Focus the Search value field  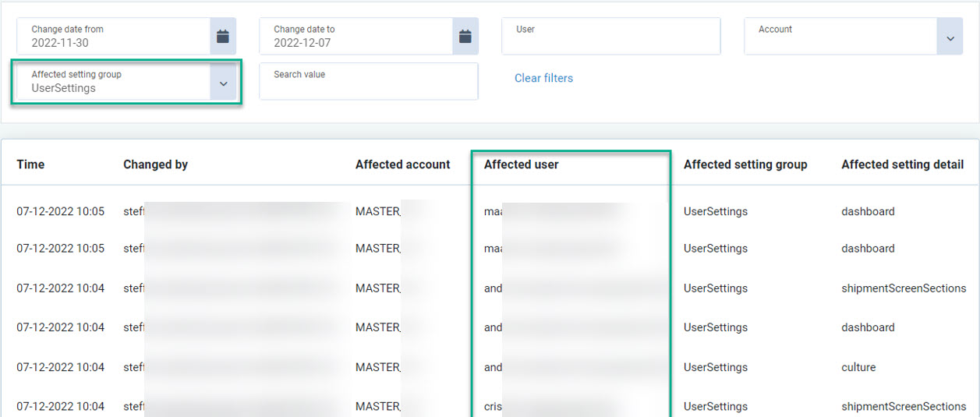pos(368,82)
